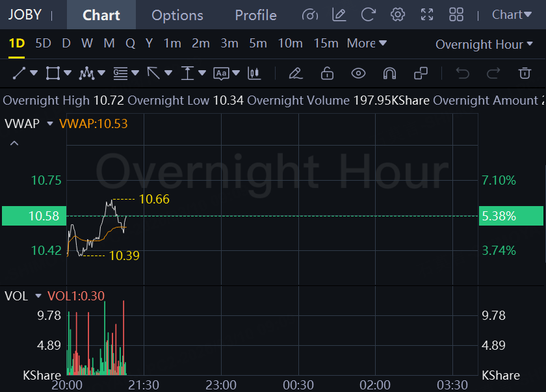This screenshot has width=546, height=392.
Task: Click the refresh chart icon
Action: [x=368, y=15]
